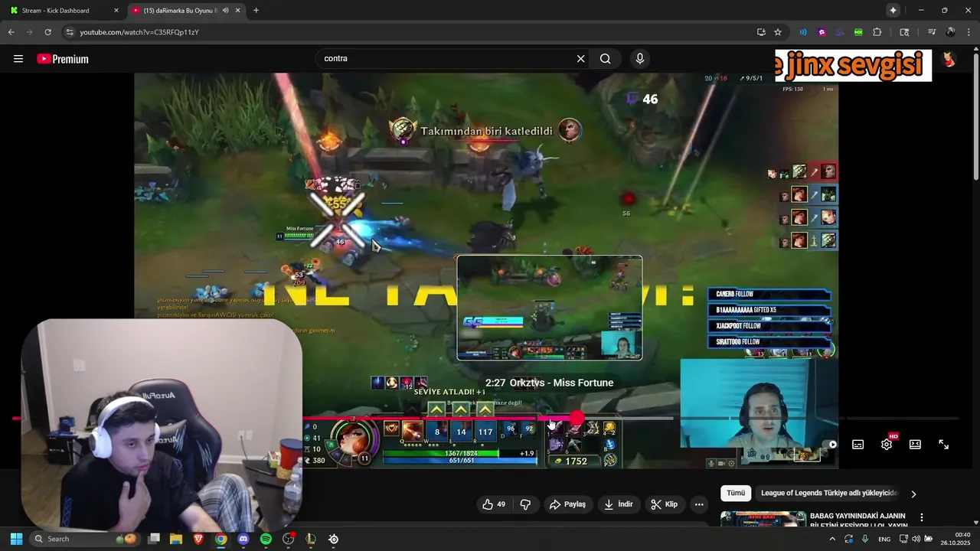Open the purple camera extension

point(822,32)
